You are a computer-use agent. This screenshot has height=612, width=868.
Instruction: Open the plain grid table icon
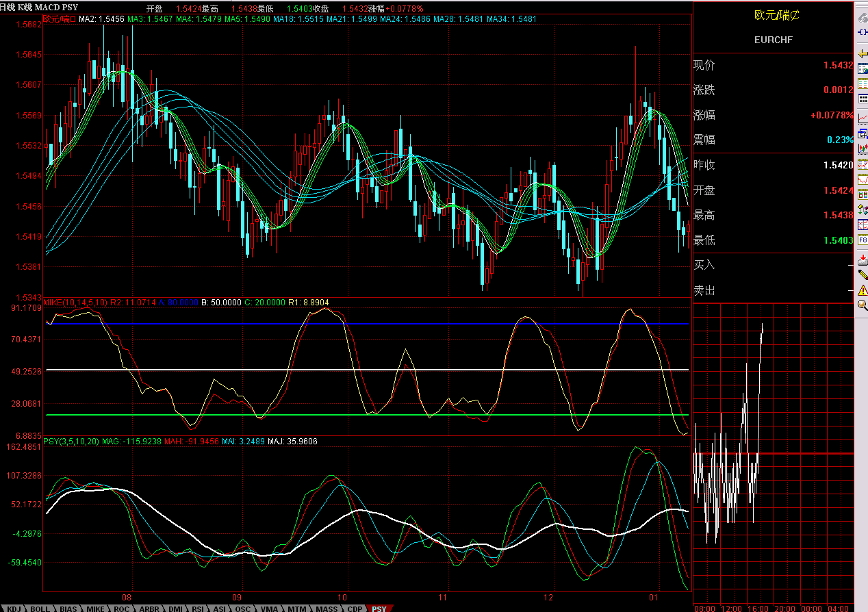point(863,98)
